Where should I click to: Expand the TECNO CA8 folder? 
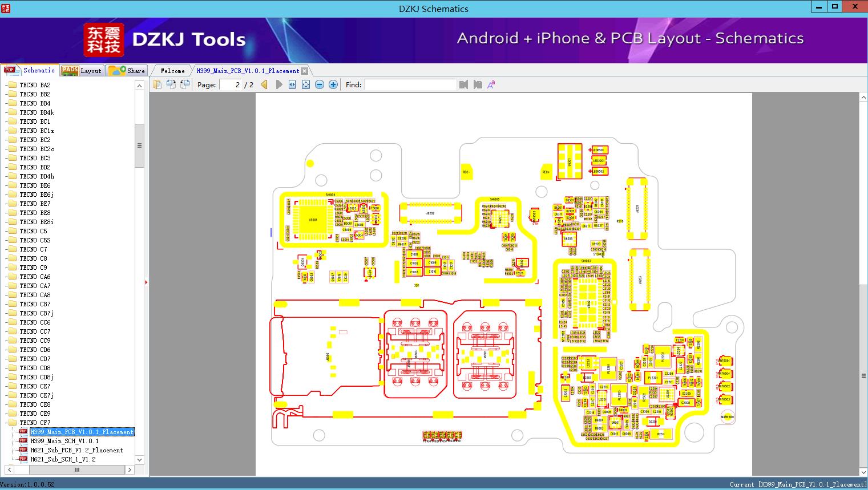pos(35,295)
